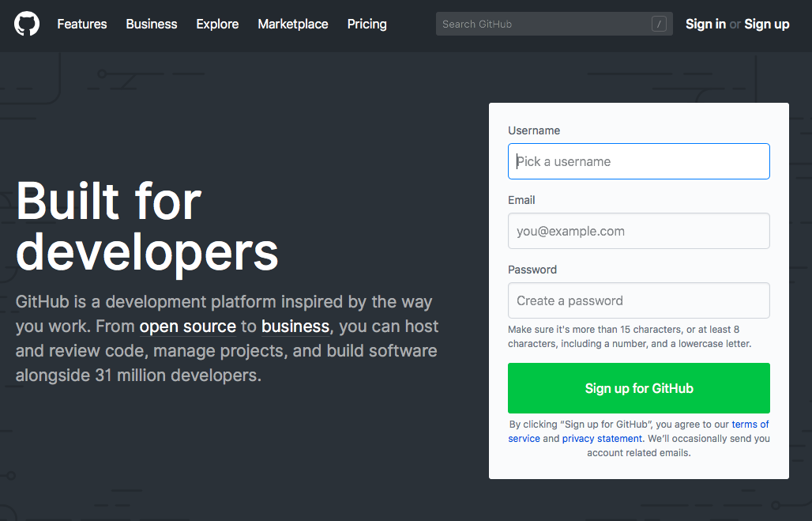Open Marketplace from the header
This screenshot has height=521, width=812.
293,24
